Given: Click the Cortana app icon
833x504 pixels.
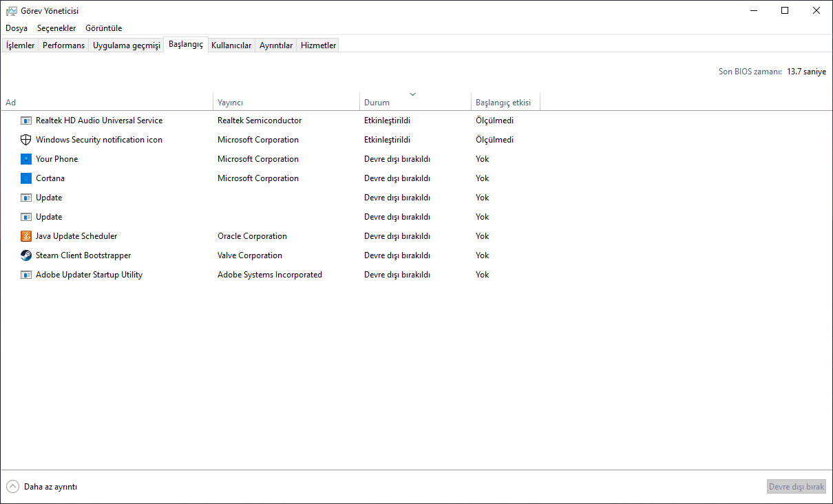Looking at the screenshot, I should (26, 178).
